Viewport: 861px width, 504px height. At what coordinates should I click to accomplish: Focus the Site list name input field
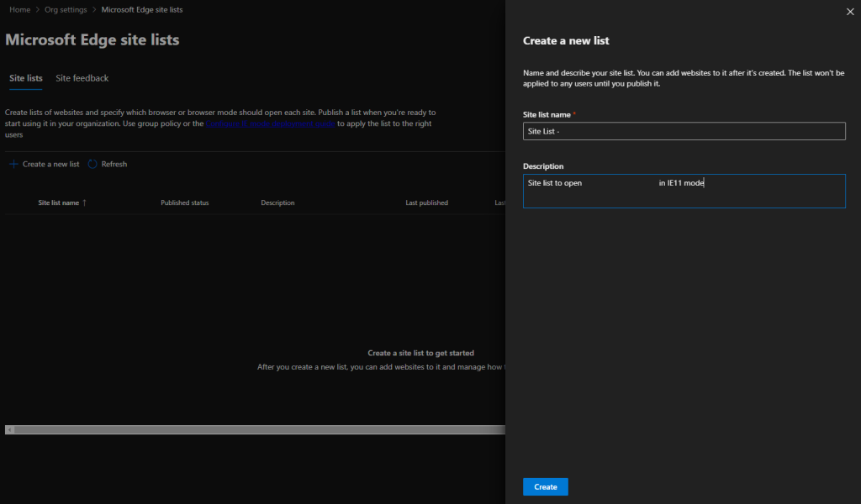(684, 131)
